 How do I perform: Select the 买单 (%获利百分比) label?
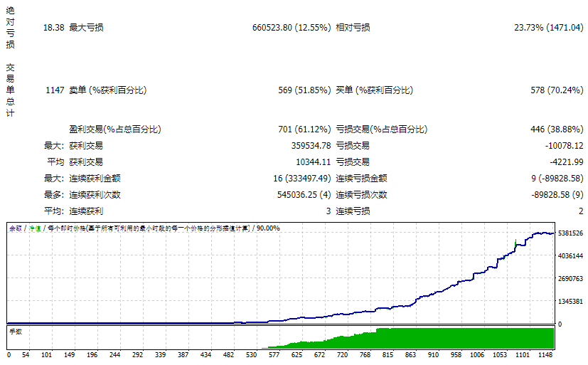coord(374,90)
